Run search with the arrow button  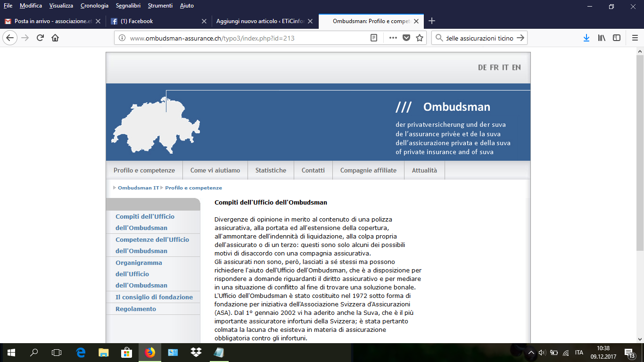point(520,38)
